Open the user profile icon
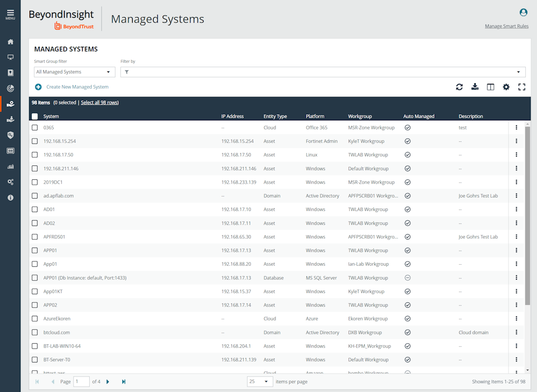The image size is (537, 392). 523,12
